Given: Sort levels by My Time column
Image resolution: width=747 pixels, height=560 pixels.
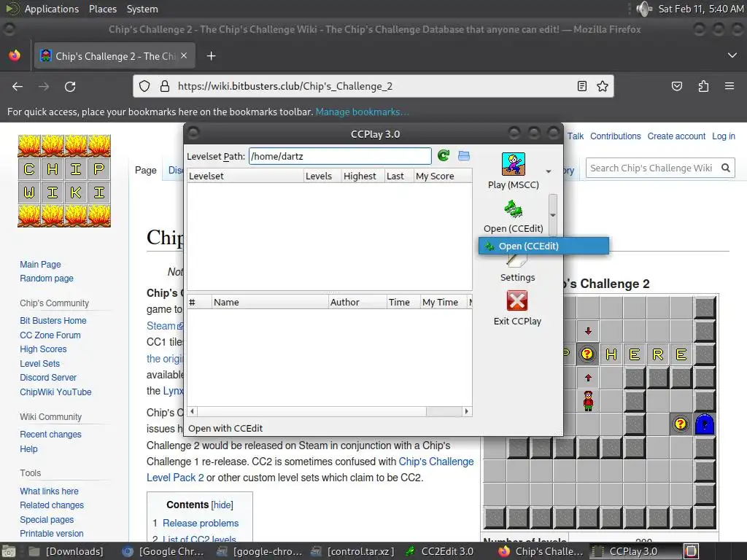Looking at the screenshot, I should tap(443, 302).
